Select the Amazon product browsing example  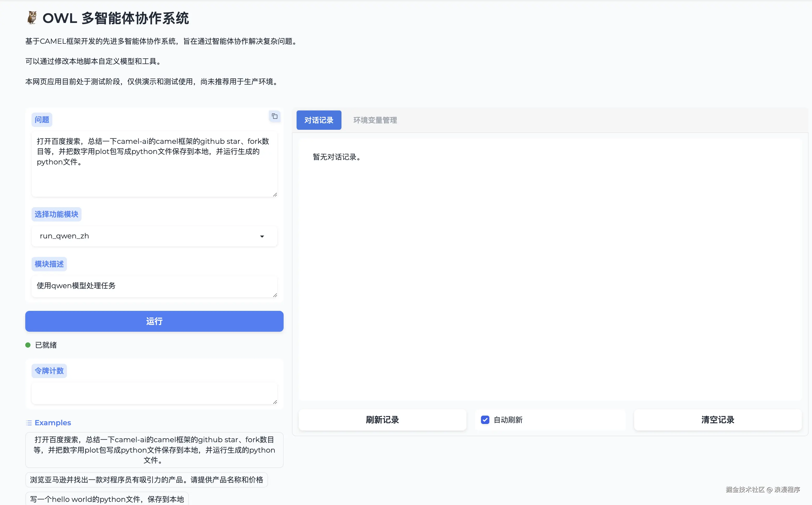pyautogui.click(x=147, y=480)
